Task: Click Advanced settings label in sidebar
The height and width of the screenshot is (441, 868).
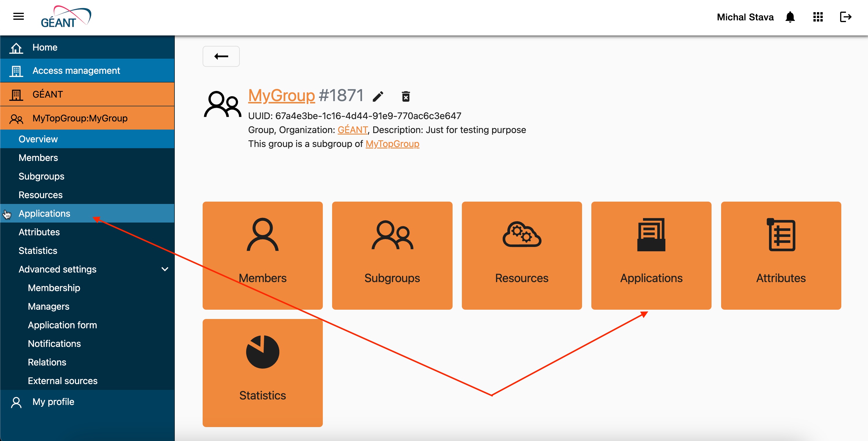Action: (57, 269)
